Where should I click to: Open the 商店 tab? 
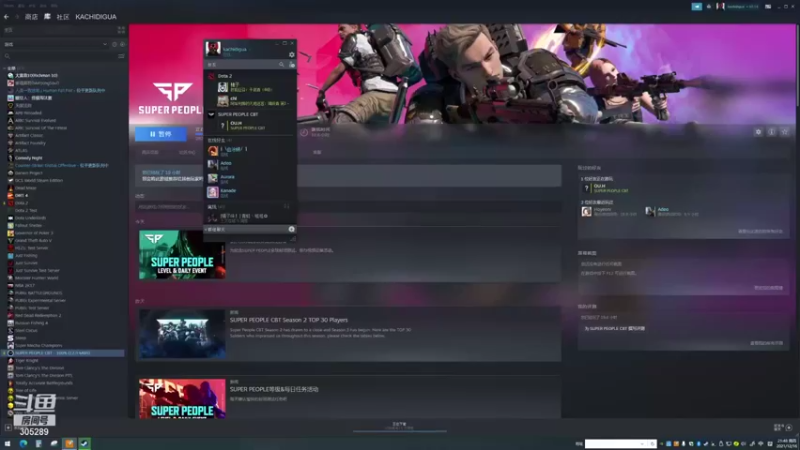(31, 17)
